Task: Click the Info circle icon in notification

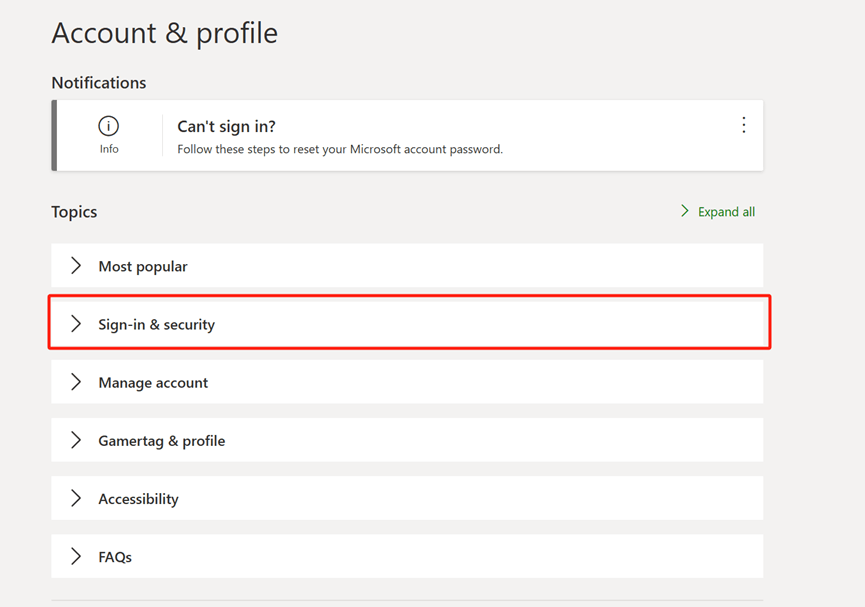Action: coord(109,126)
